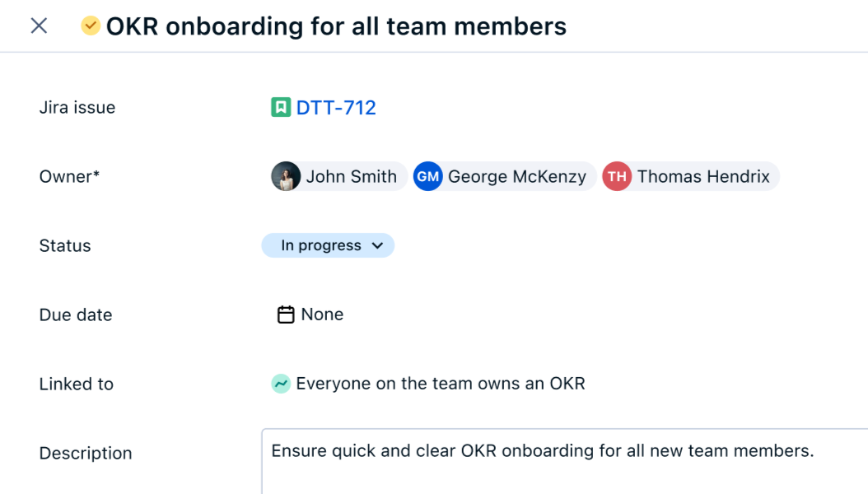Click the GM avatar for George McKenzy
Screen dimensions: 868x494
(x=427, y=176)
